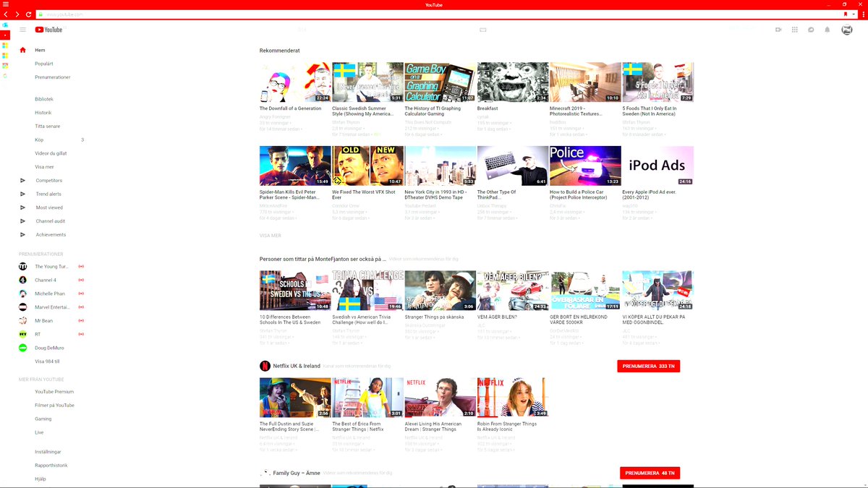Open the Every Apple iPod Ad thumbnail
Screen dimensions: 868x488
point(658,166)
